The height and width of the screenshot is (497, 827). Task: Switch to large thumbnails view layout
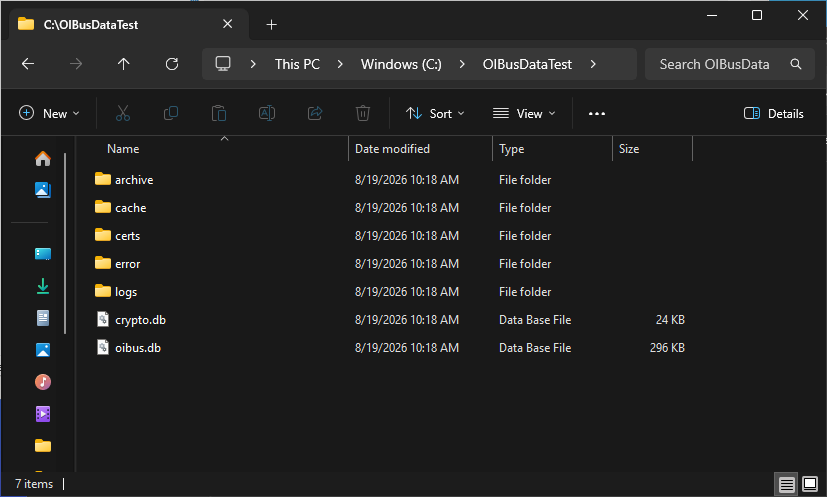click(x=810, y=484)
